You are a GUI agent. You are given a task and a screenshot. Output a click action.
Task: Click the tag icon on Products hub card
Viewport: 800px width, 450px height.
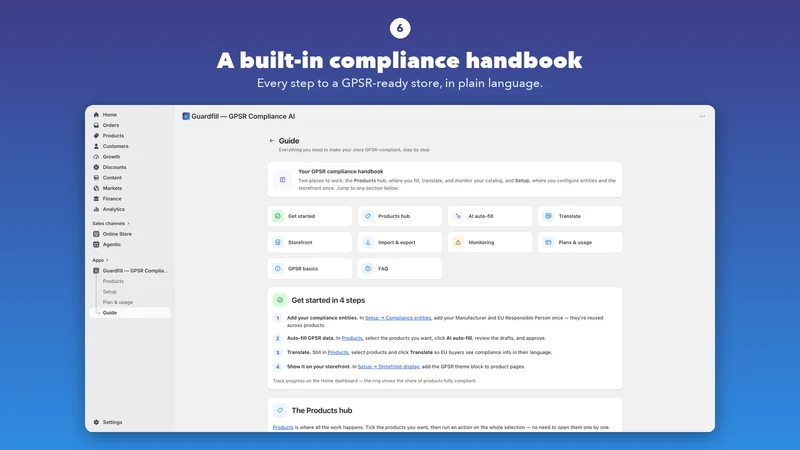pyautogui.click(x=367, y=216)
